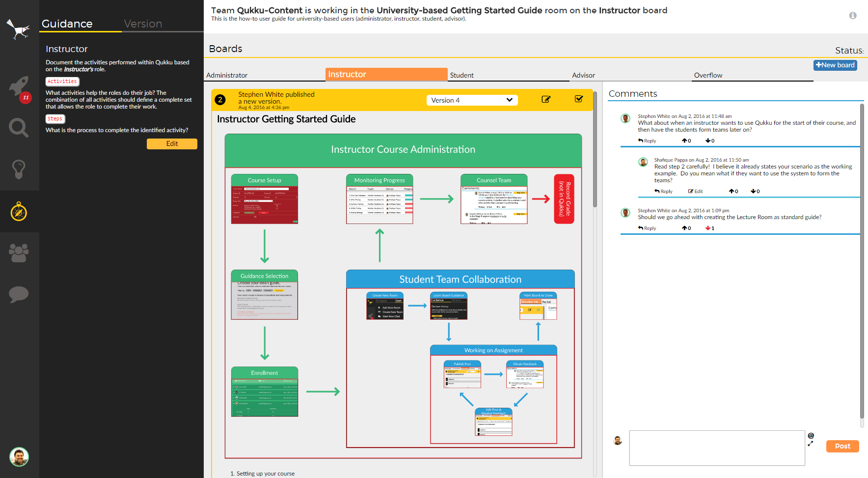868x478 pixels.
Task: Click the Qukku bird logo
Action: coord(18,29)
